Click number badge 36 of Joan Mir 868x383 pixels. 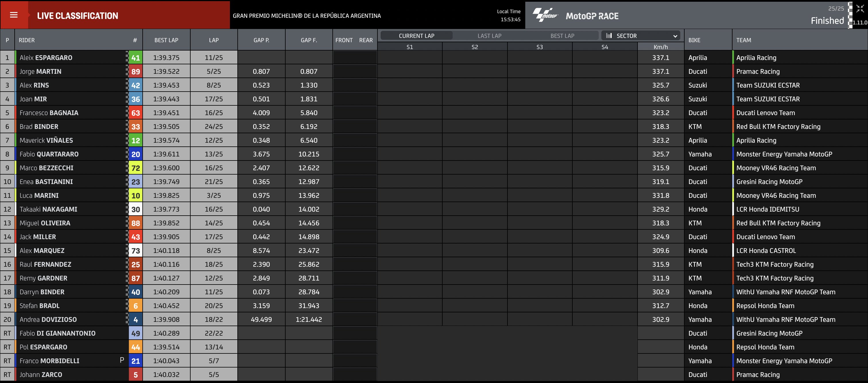coord(135,99)
